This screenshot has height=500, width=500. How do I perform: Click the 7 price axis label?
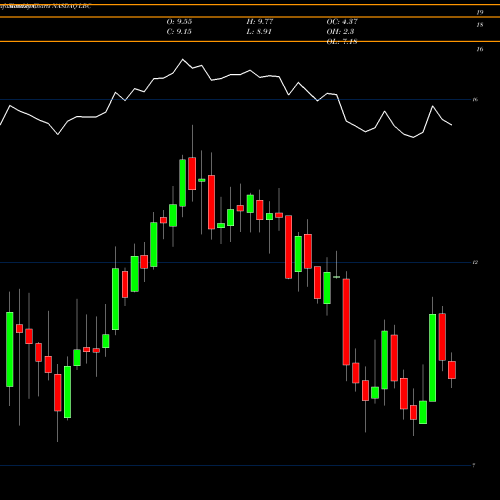[x=474, y=465]
